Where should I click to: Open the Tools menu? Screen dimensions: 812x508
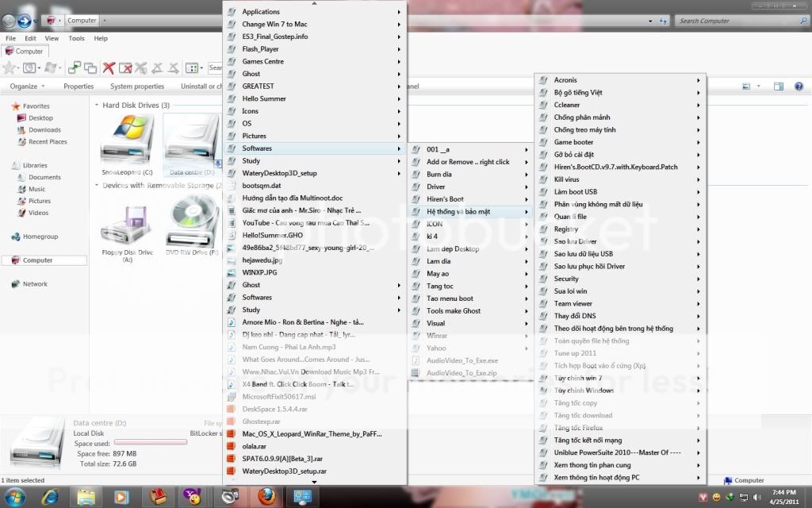click(x=76, y=38)
